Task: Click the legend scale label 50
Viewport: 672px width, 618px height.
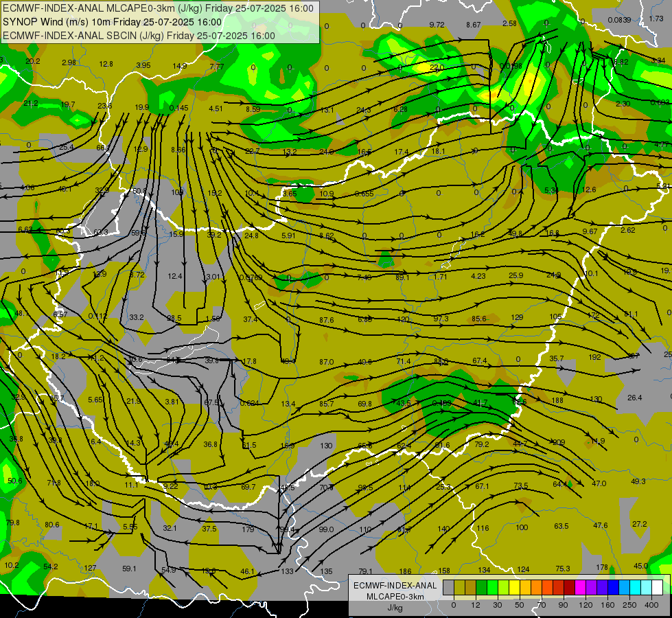Action: pyautogui.click(x=520, y=605)
